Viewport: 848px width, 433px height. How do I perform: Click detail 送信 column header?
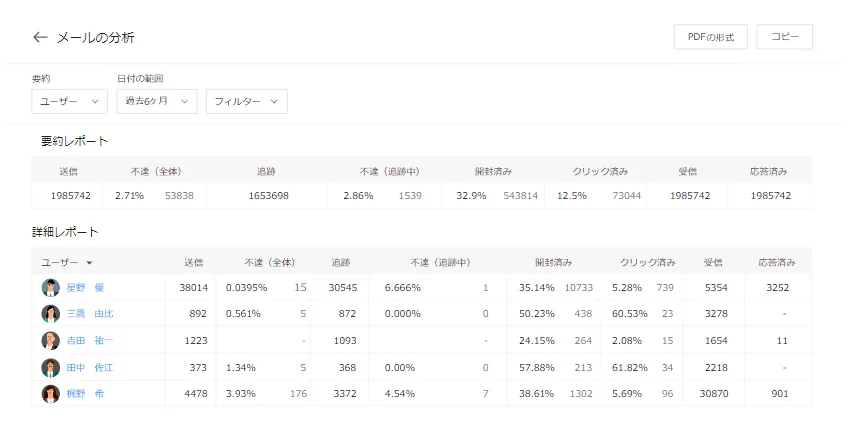(x=194, y=263)
